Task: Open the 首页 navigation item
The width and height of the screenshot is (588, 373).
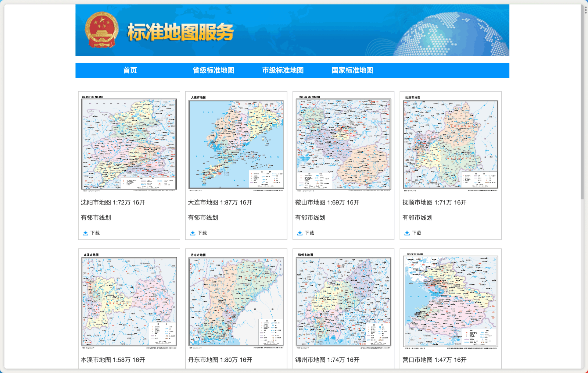Action: coord(130,70)
